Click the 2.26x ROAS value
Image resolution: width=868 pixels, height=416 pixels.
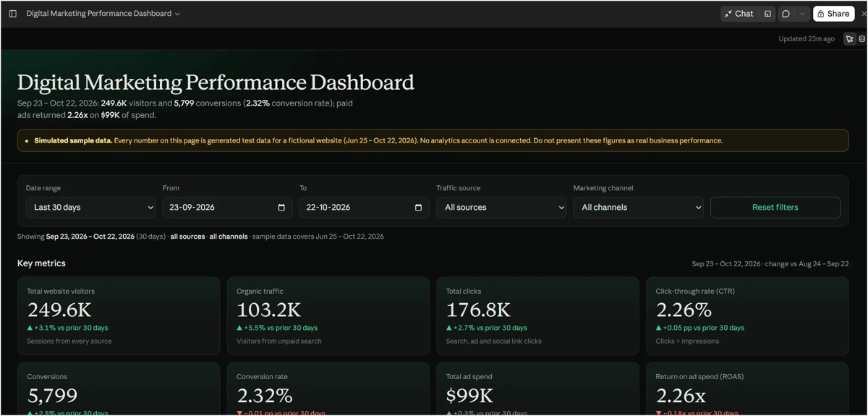[x=681, y=396]
